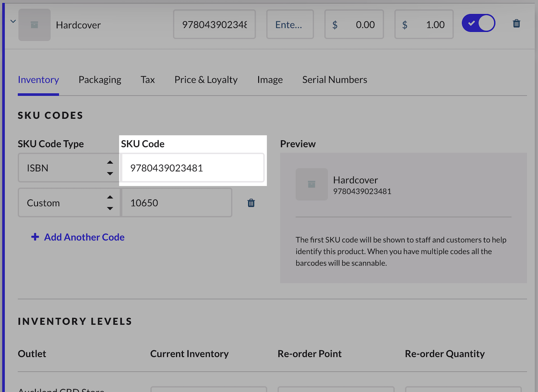Delete the Hardcover variant with trash icon
The height and width of the screenshot is (392, 538).
(516, 24)
